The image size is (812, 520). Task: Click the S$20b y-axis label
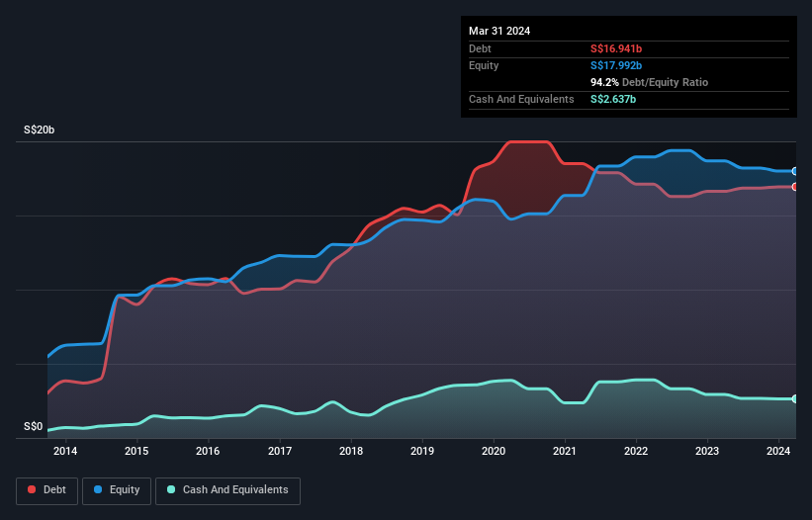pos(40,130)
